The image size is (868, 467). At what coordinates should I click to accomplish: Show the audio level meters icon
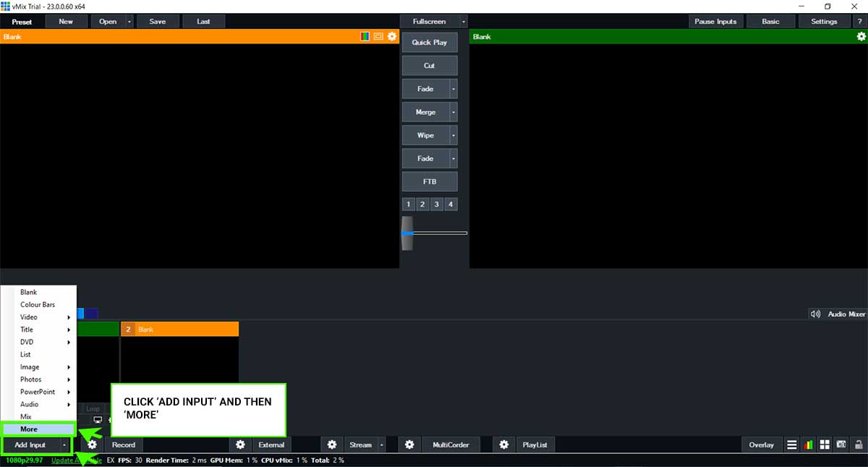point(809,445)
